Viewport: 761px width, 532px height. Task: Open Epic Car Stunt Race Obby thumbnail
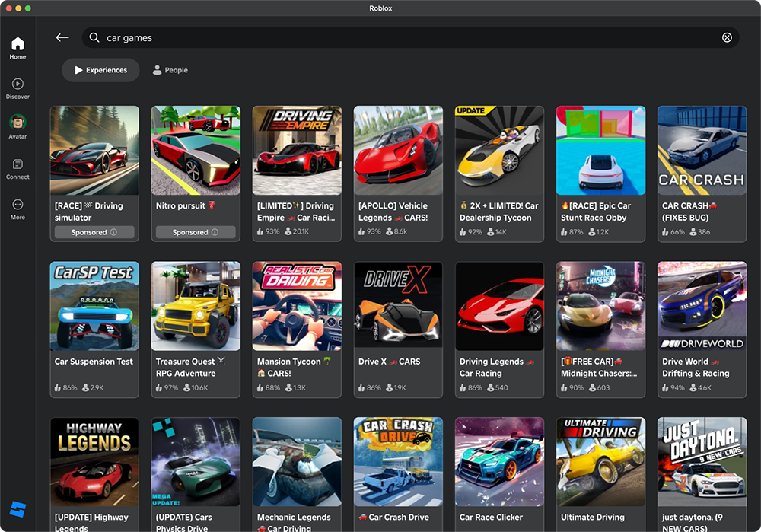click(601, 151)
